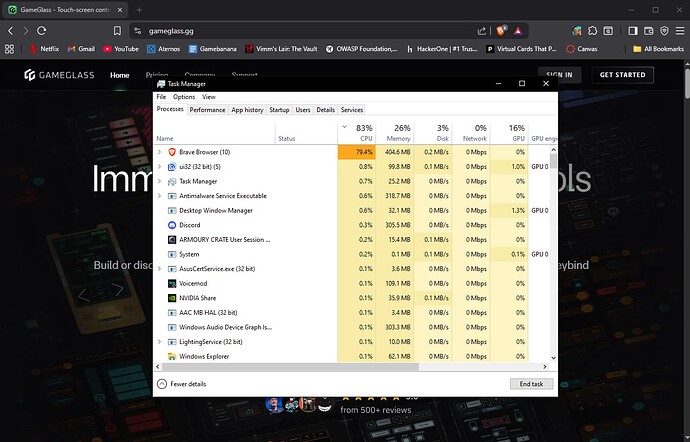Open the HackerOne bookmark
The height and width of the screenshot is (442, 690).
(x=442, y=49)
